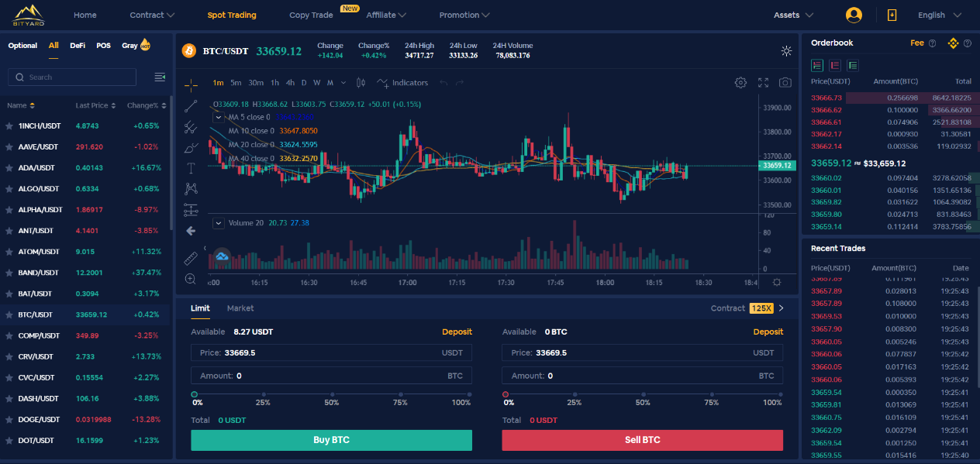The height and width of the screenshot is (464, 980).
Task: Favorite BAND/USDT with its star
Action: coord(9,273)
